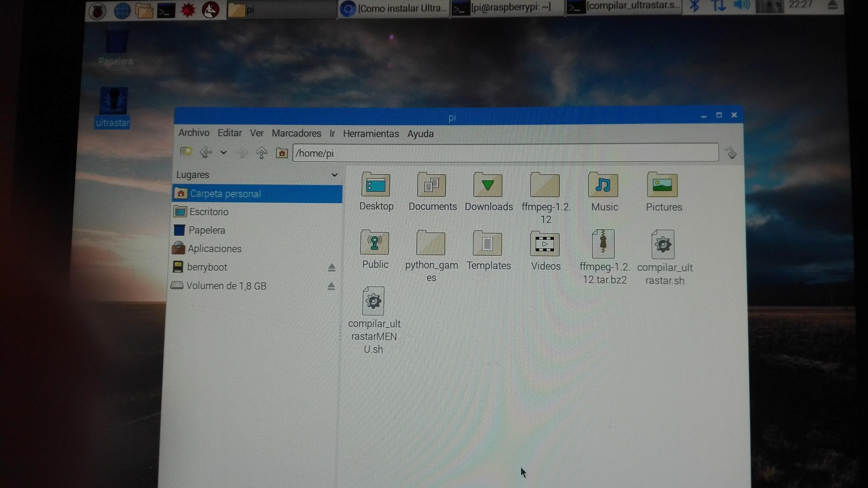
Task: Open the back history dropdown arrow
Action: point(223,153)
